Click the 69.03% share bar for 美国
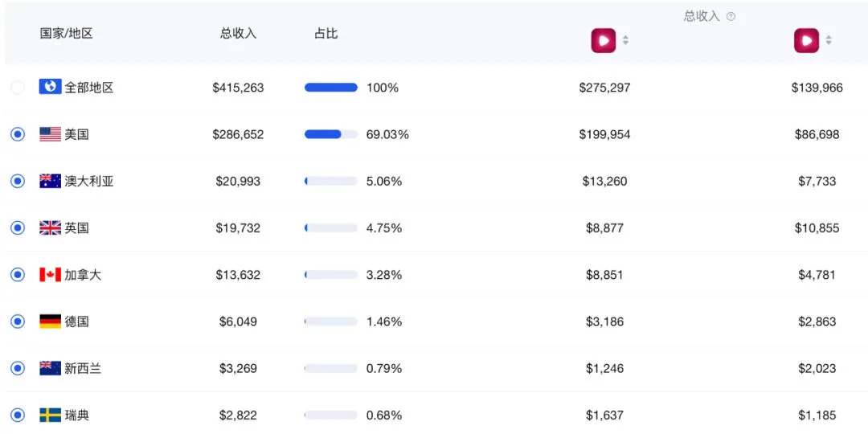The image size is (868, 434). [330, 134]
